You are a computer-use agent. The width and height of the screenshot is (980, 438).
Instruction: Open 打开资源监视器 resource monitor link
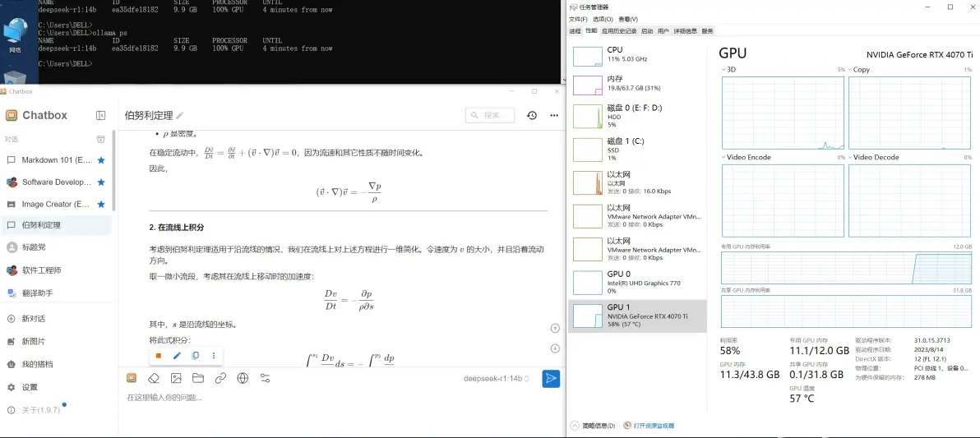point(649,426)
